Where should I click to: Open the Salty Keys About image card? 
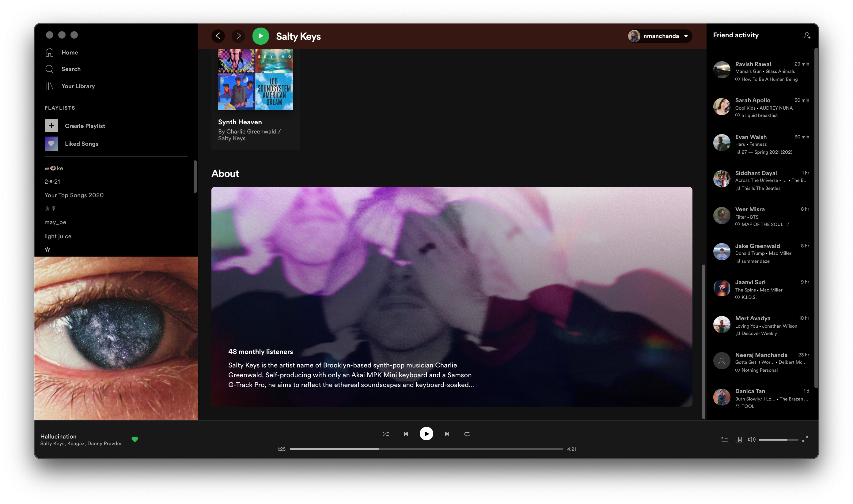click(452, 296)
